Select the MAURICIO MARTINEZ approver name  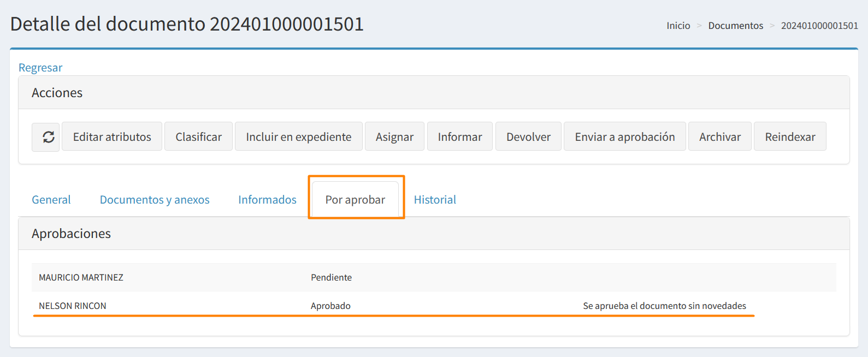click(81, 277)
